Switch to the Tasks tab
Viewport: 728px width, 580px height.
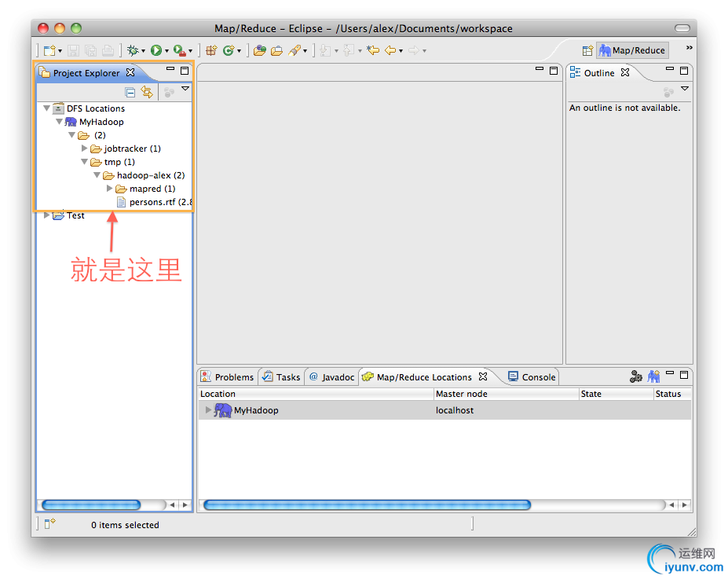pos(281,377)
